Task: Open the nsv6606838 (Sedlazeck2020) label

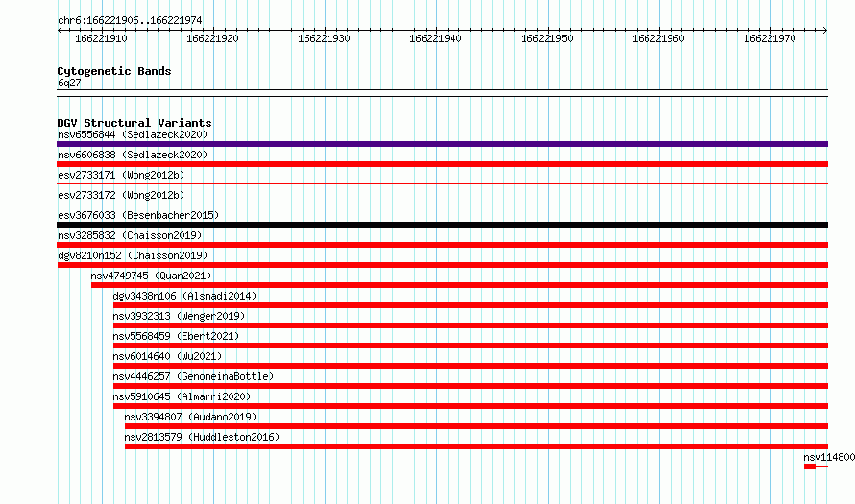Action: tap(133, 155)
